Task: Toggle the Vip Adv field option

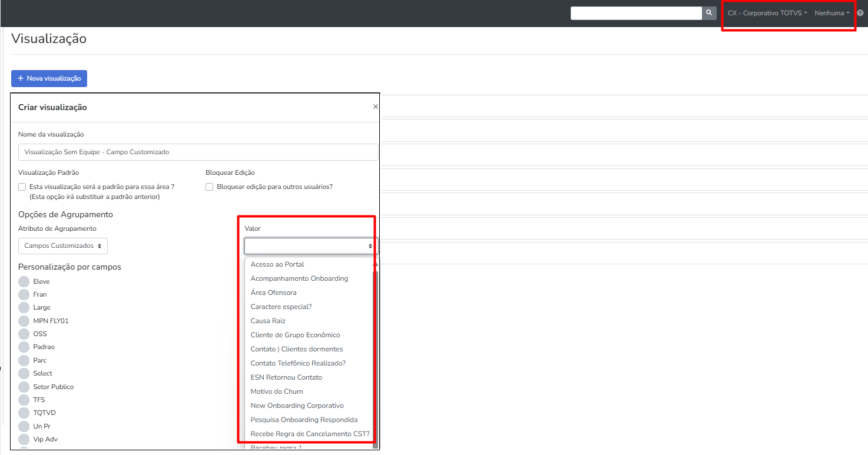Action: (x=24, y=439)
